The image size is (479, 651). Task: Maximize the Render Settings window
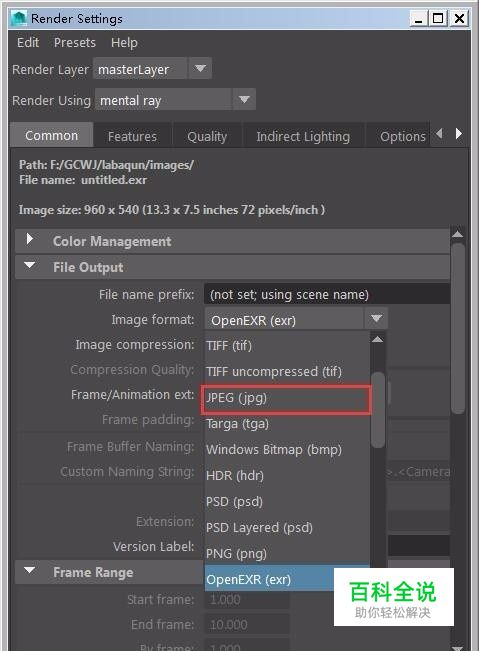coord(438,19)
